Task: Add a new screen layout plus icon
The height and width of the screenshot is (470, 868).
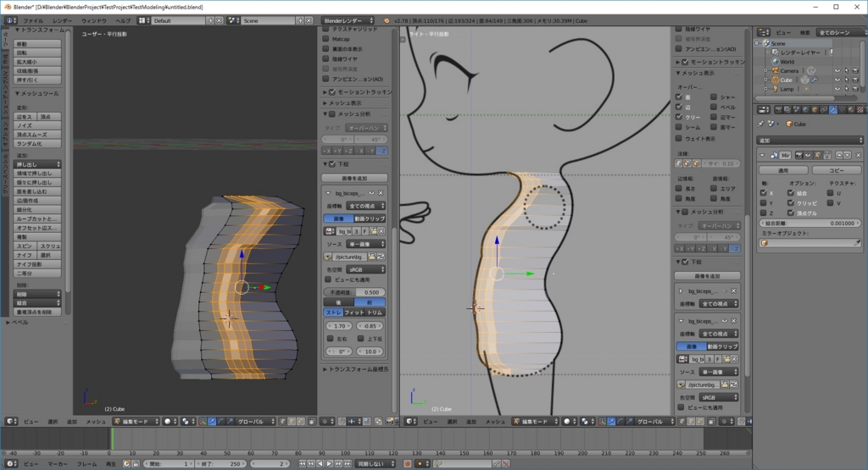Action: (210, 20)
